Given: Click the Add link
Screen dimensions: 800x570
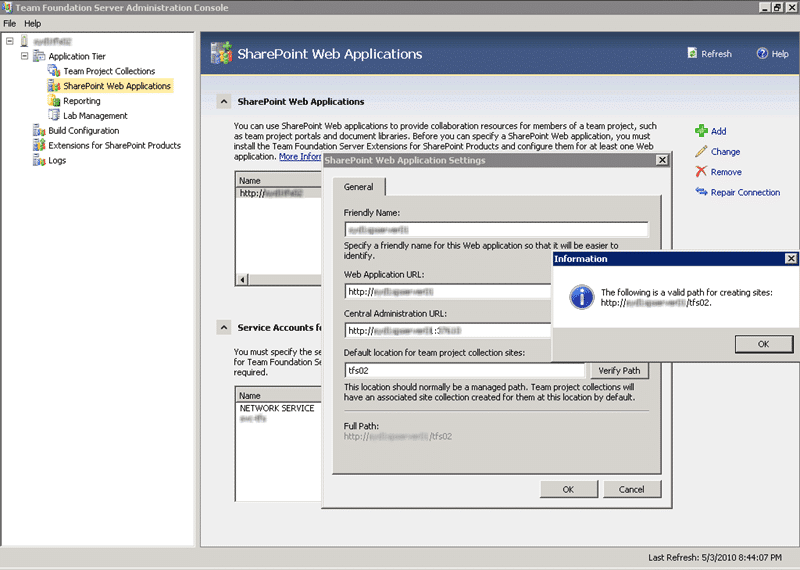Looking at the screenshot, I should (x=718, y=131).
